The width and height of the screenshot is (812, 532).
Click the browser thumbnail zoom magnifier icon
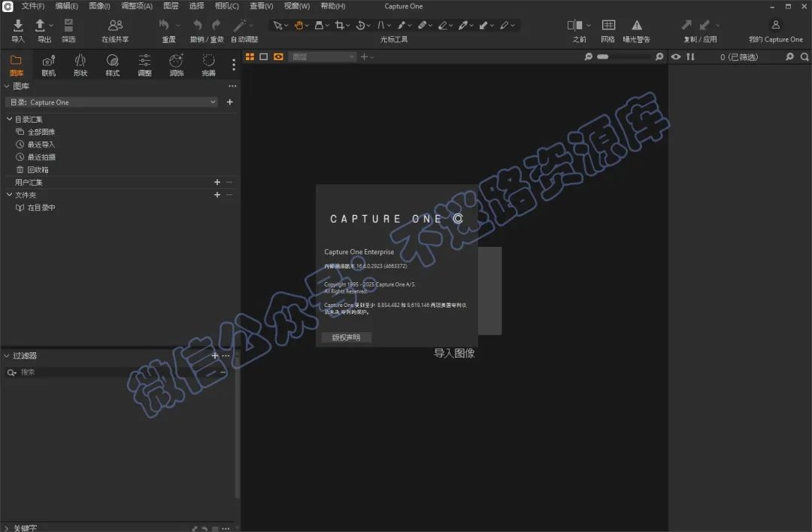point(789,56)
